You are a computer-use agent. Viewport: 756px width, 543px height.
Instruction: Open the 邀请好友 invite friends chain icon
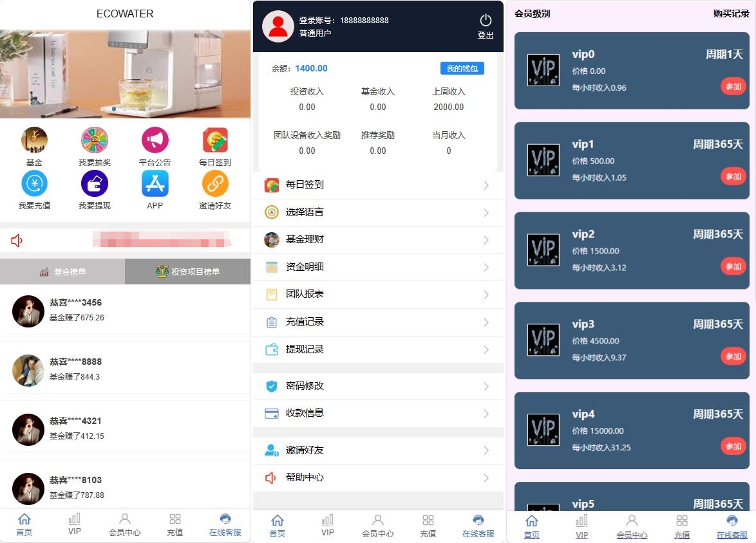[x=214, y=185]
